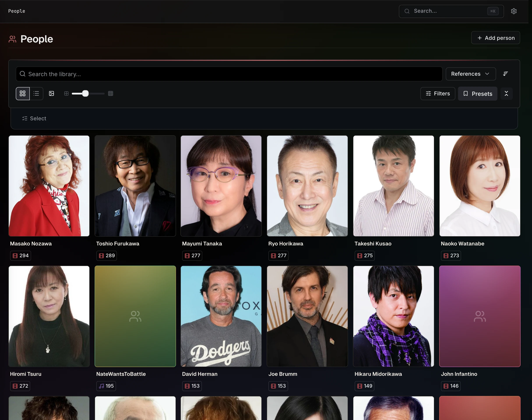Viewport: 532px width, 420px height.
Task: Open Ryo Horikawa's photo card
Action: tap(307, 186)
